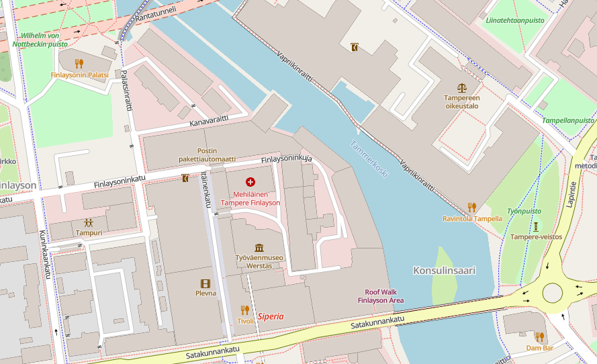Select the Wilhelm von Nottbeckin puisto label
Image resolution: width=597 pixels, height=364 pixels.
(40, 40)
